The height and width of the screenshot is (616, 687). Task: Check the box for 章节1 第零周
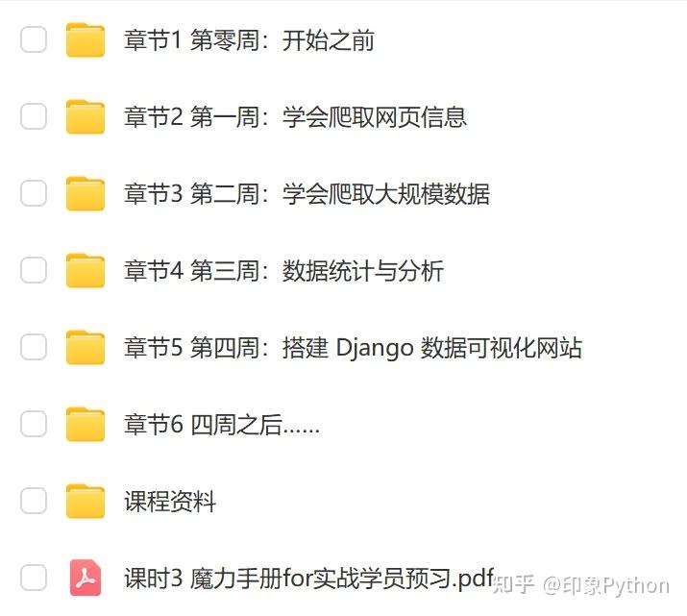(34, 39)
